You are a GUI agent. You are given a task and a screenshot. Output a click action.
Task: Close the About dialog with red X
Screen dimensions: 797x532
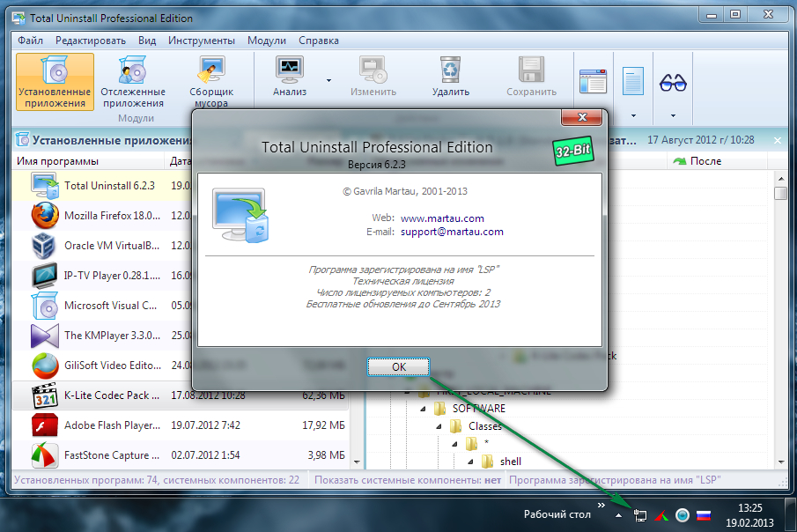click(582, 117)
